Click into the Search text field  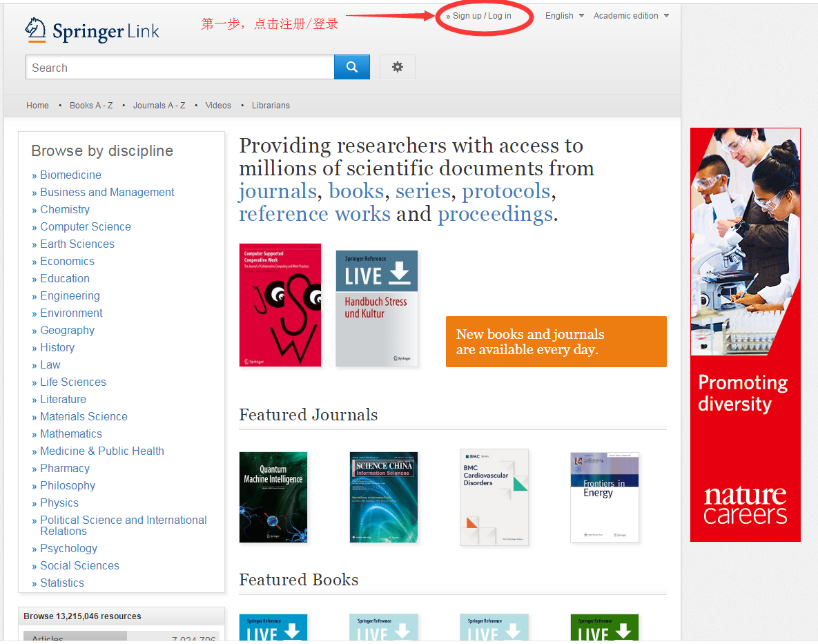pos(179,68)
